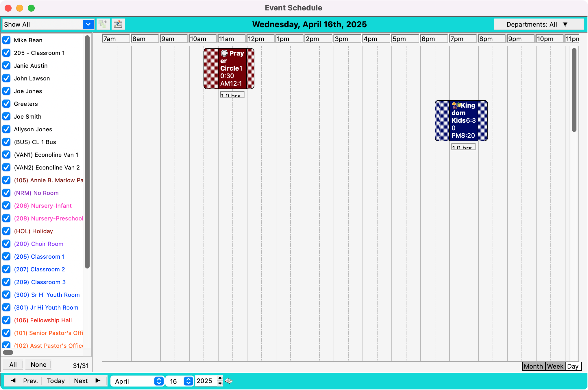This screenshot has width=588, height=390.
Task: Click the pencil edit event icon
Action: tap(118, 24)
